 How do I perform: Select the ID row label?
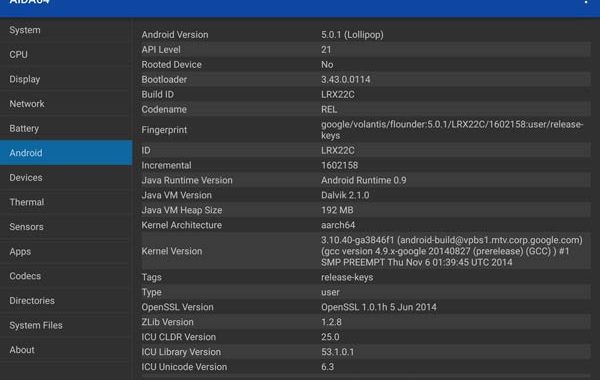[x=146, y=150]
